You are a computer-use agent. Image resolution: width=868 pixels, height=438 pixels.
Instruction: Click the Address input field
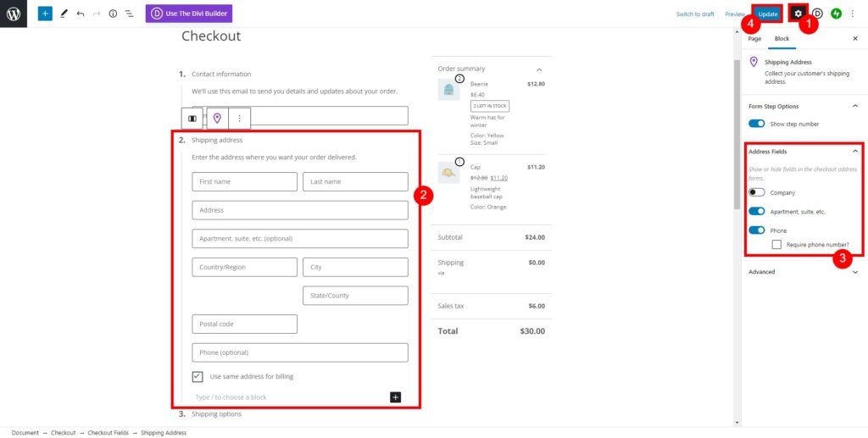[300, 210]
